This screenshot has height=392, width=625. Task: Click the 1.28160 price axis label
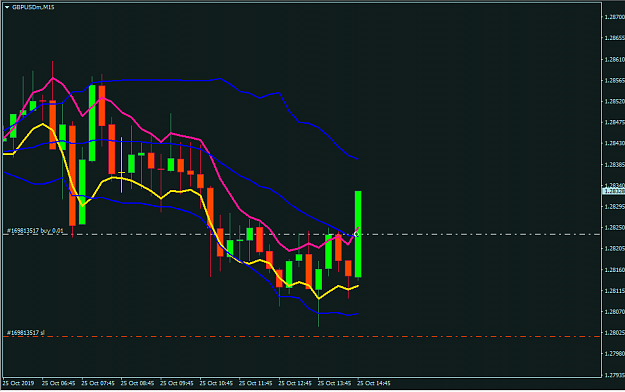tap(614, 270)
